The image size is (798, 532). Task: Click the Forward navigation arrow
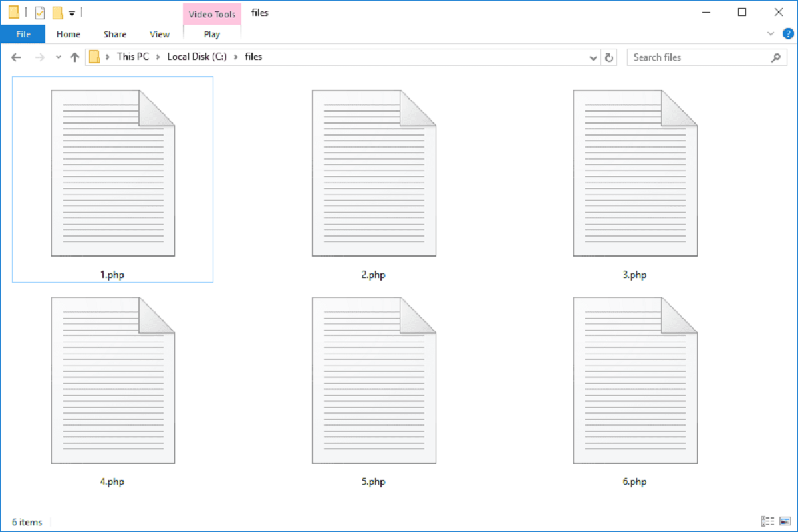(39, 57)
